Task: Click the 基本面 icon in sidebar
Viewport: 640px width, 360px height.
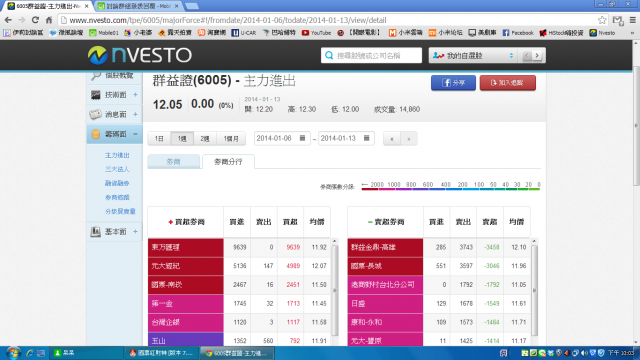Action: point(96,231)
